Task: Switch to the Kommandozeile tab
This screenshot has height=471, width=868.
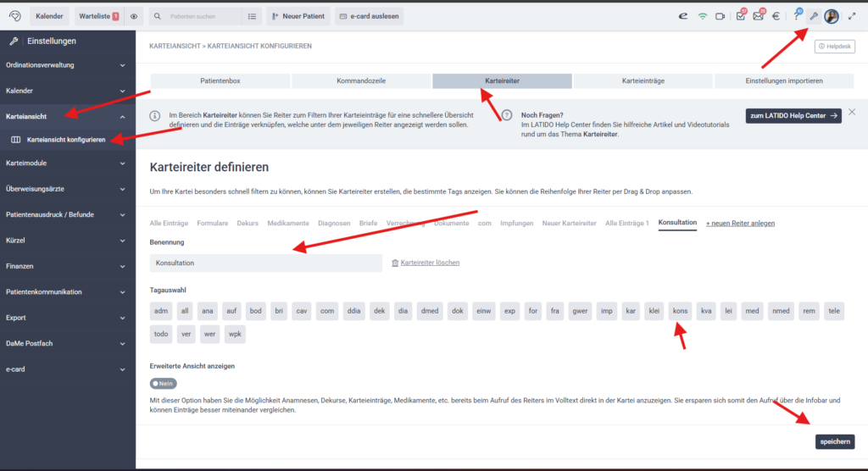Action: click(361, 81)
